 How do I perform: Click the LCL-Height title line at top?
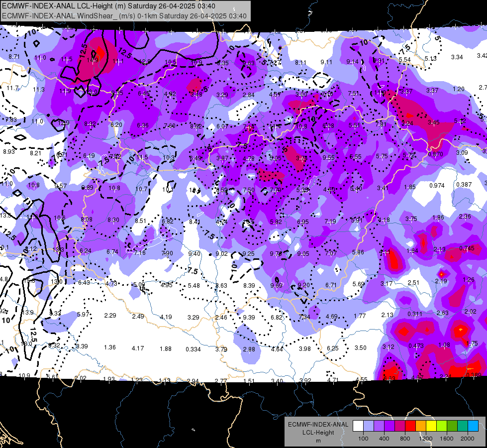click(x=108, y=6)
